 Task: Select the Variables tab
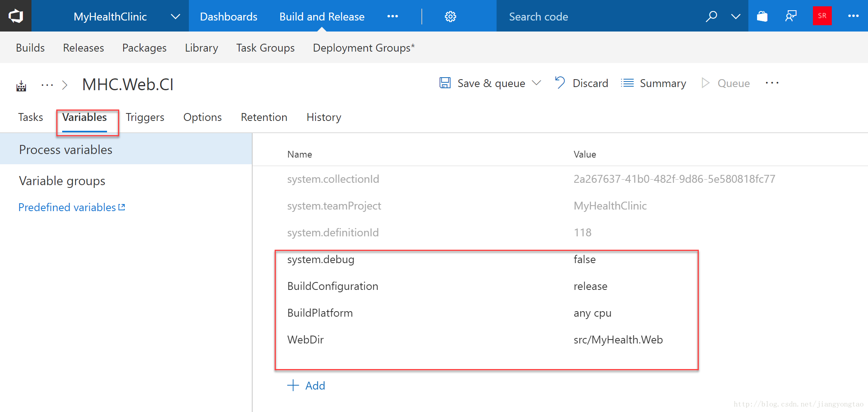[85, 117]
